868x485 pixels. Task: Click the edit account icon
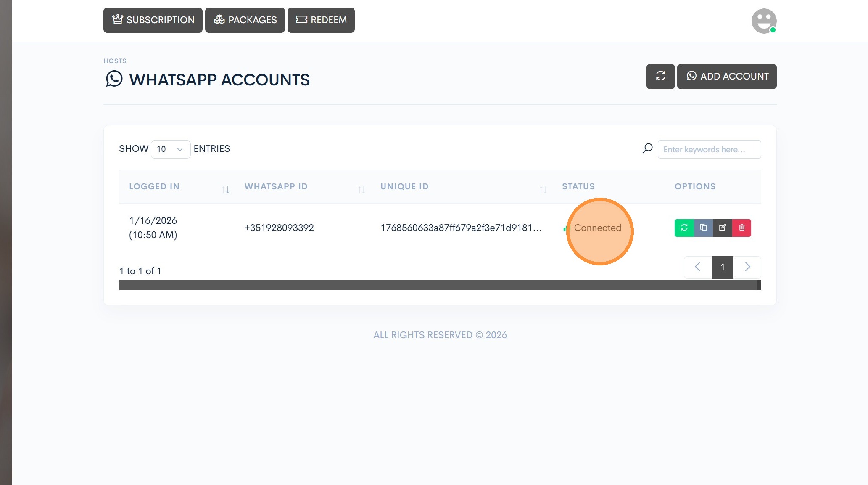[722, 228]
